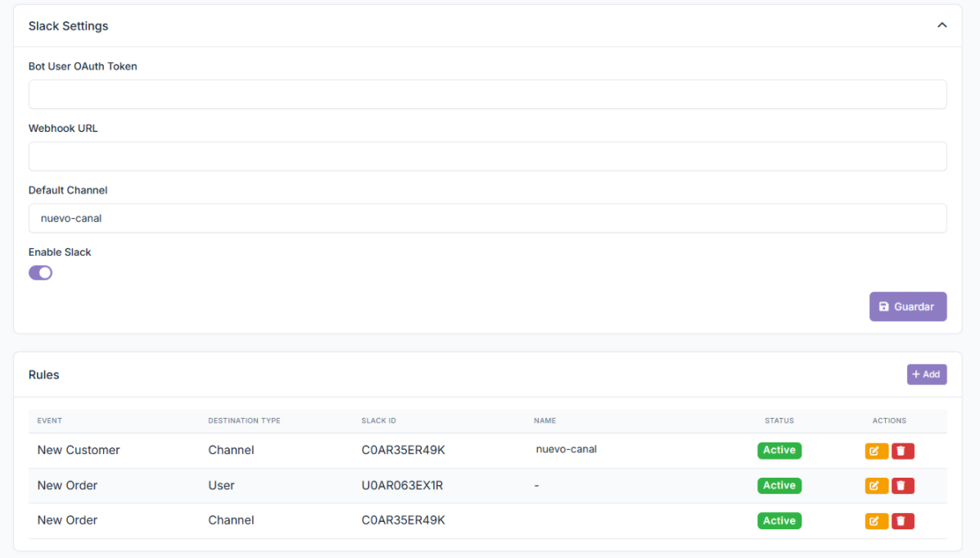The height and width of the screenshot is (558, 980).
Task: Add a new rule
Action: pos(926,374)
